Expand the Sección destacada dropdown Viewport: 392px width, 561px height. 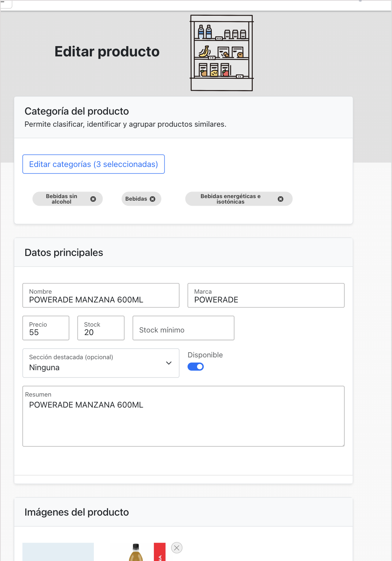pos(101,363)
